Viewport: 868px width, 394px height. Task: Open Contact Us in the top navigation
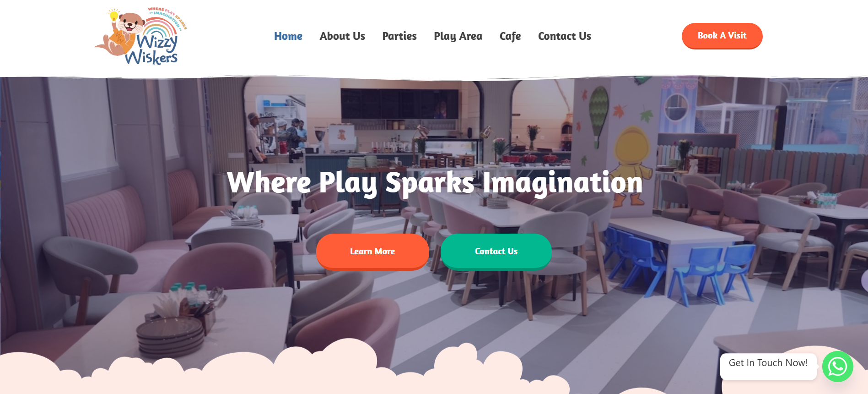click(x=565, y=36)
